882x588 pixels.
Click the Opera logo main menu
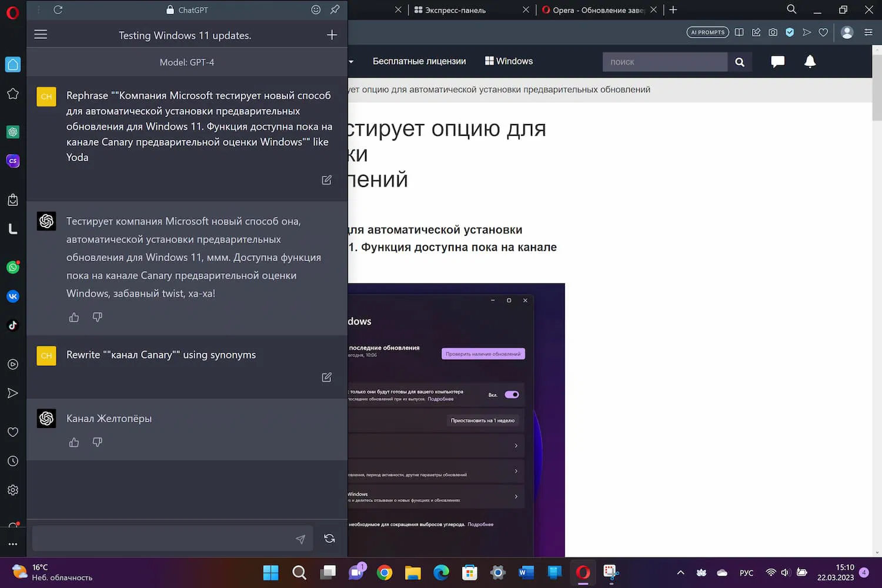click(x=12, y=13)
